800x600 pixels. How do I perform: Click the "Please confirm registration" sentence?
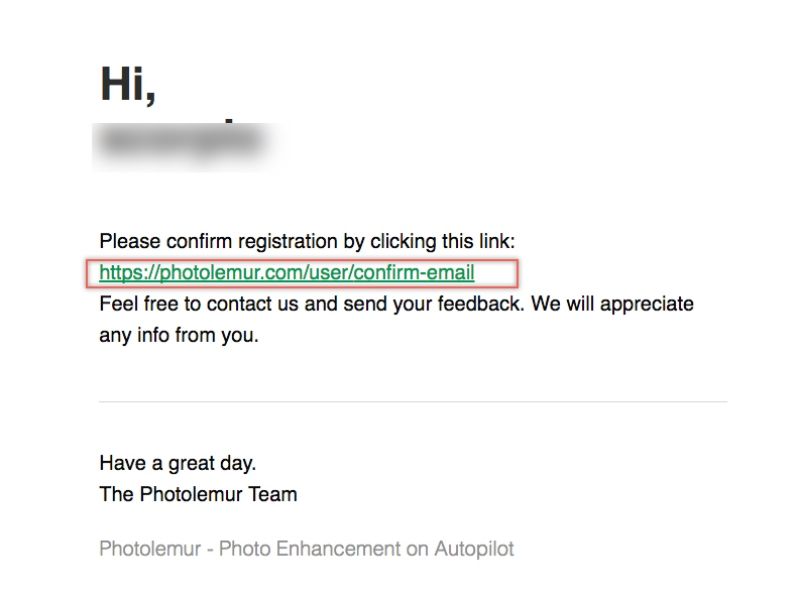[306, 241]
